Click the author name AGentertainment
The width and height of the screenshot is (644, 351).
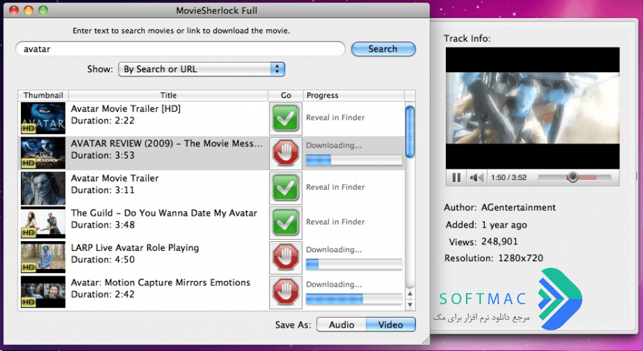point(519,207)
